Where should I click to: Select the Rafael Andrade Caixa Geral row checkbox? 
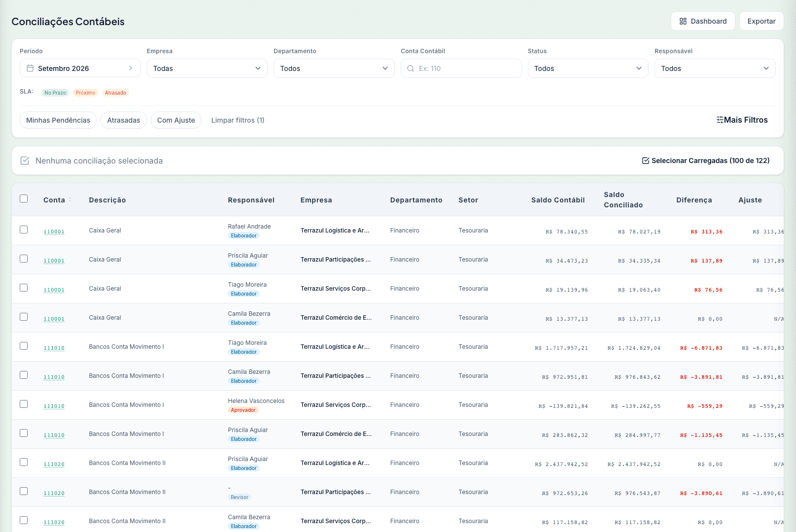click(24, 230)
